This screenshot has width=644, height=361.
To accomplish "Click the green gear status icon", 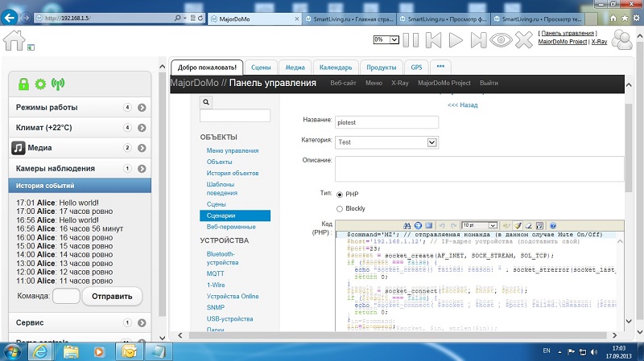I will (x=40, y=84).
